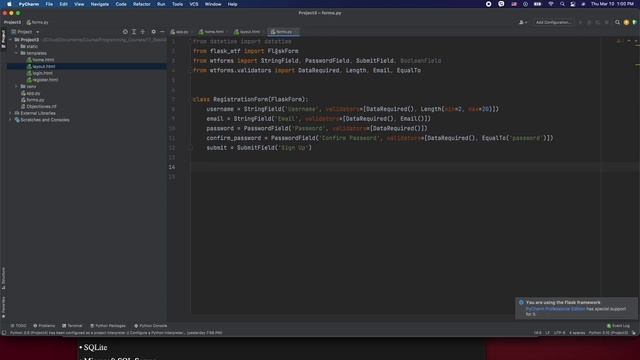The image size is (640, 360).
Task: Click the Spotlight search icon in menu bar
Action: (x=562, y=4)
